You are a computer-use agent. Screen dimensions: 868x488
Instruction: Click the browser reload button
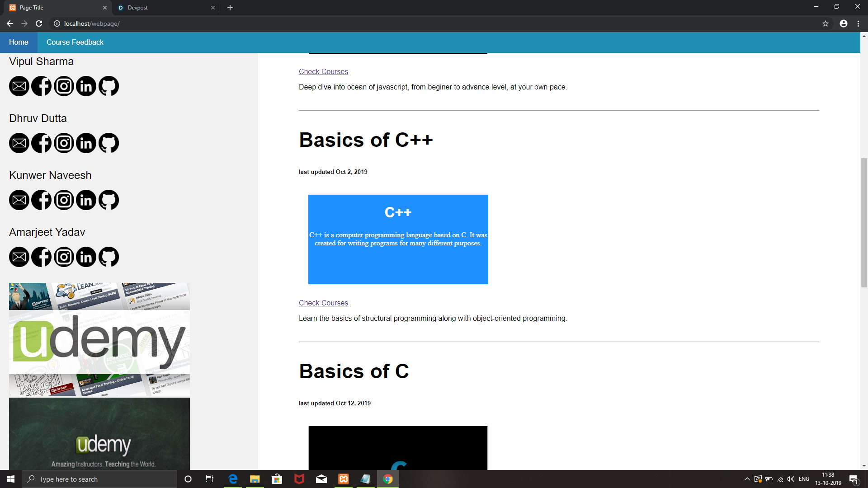(39, 23)
